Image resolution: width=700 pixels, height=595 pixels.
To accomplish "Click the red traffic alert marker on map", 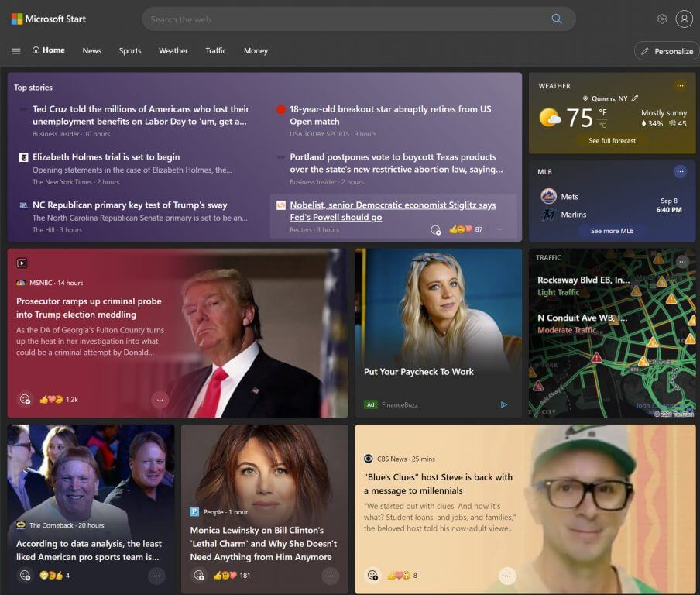I will (x=596, y=357).
